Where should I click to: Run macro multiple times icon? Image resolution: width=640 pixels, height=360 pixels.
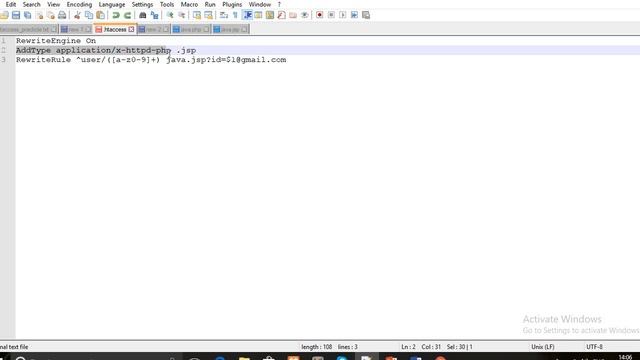354,15
